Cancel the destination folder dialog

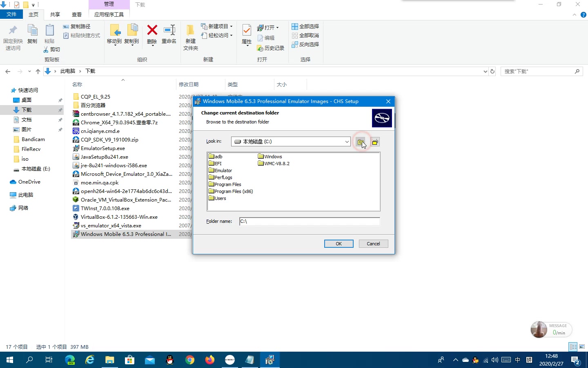coord(373,244)
